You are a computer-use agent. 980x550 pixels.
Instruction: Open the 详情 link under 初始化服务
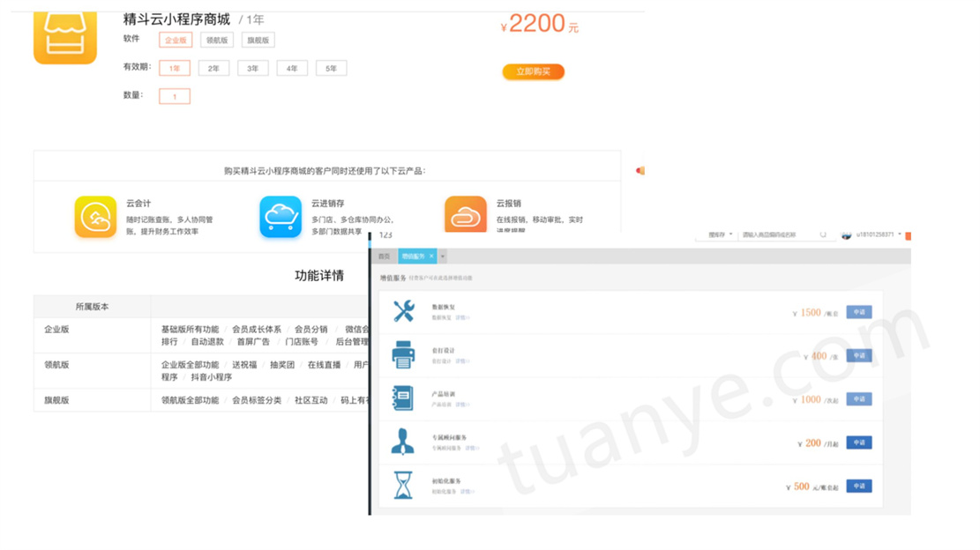tap(468, 492)
